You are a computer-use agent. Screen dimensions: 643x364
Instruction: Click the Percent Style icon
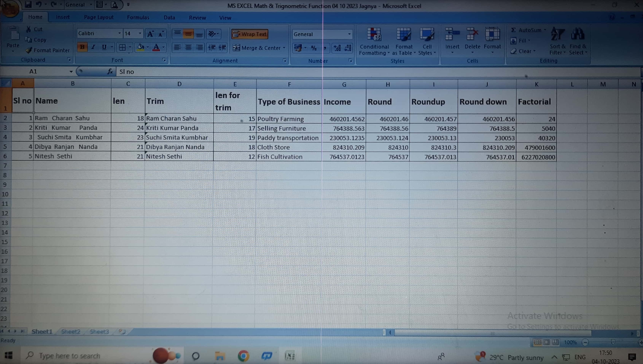[314, 48]
